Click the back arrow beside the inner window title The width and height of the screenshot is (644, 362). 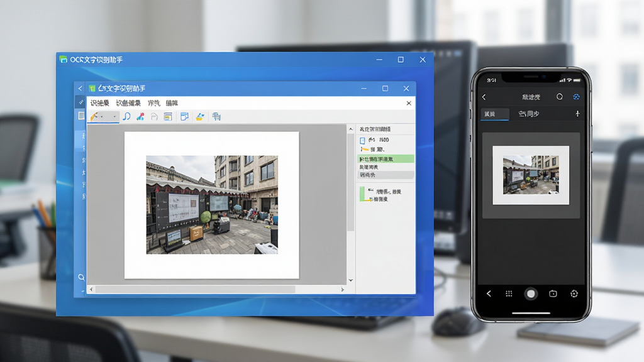80,88
